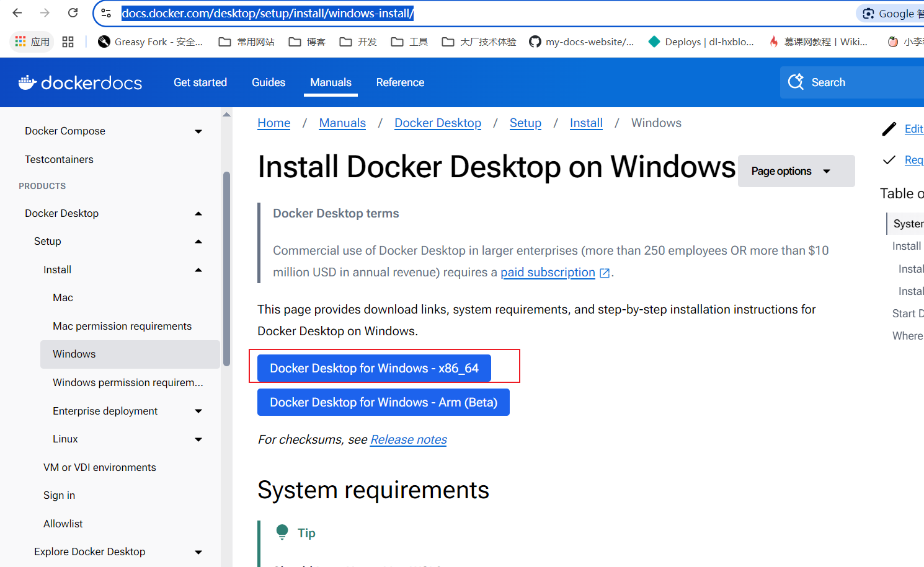This screenshot has width=924, height=567.
Task: Open the Reference nav item
Action: [400, 82]
